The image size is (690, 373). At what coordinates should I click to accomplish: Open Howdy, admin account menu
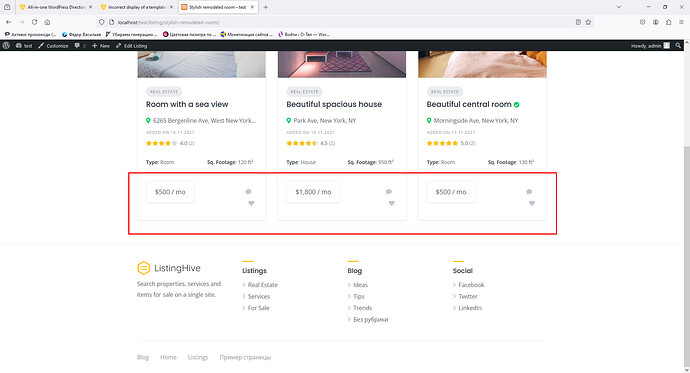point(650,46)
